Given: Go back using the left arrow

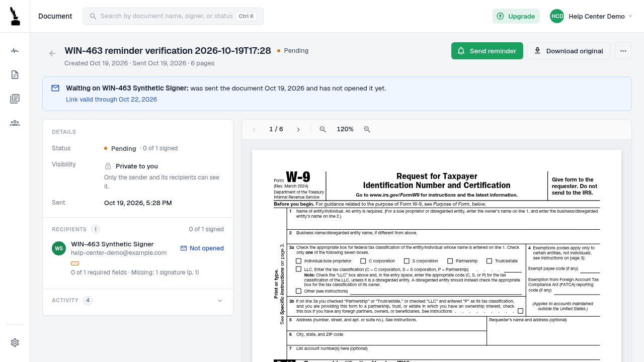Looking at the screenshot, I should (52, 53).
